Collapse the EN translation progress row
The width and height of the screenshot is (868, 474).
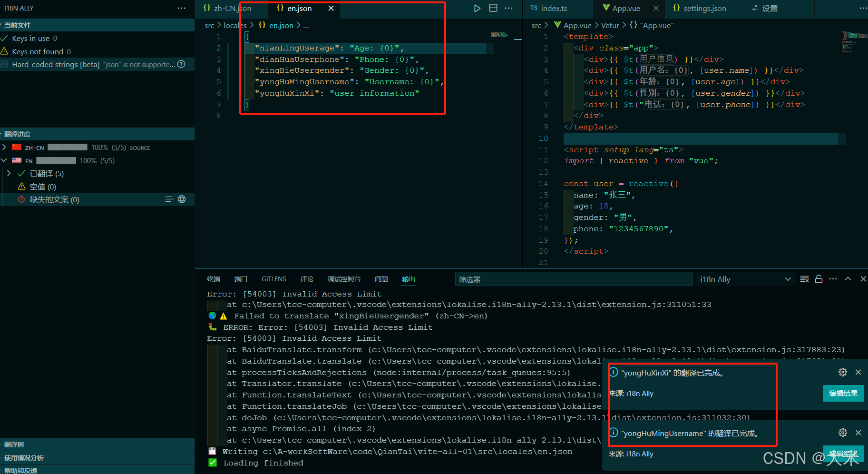pyautogui.click(x=4, y=160)
